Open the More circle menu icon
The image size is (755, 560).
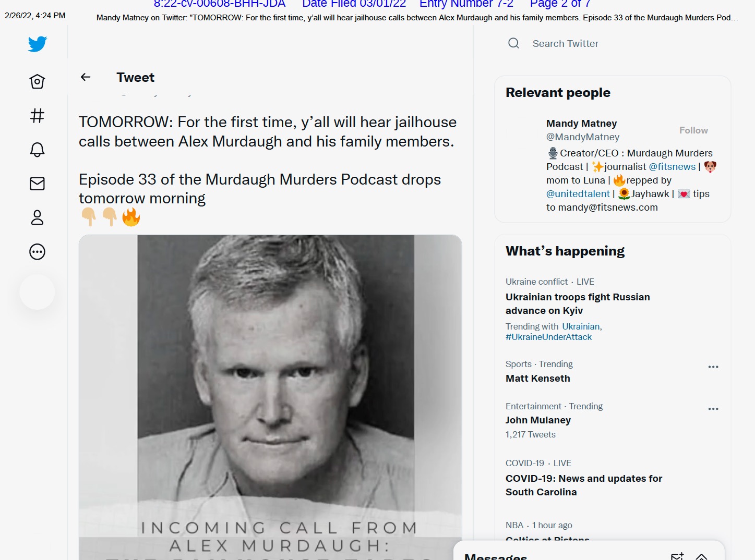37,252
